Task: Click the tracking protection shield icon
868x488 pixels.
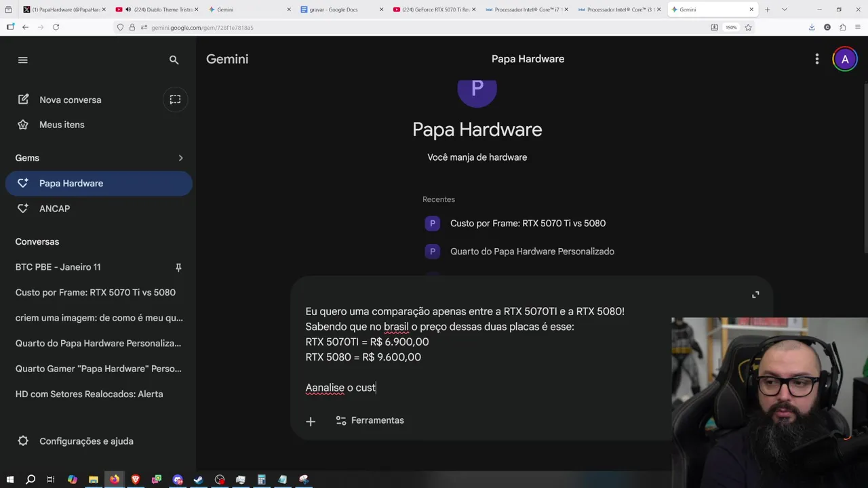Action: 120,27
